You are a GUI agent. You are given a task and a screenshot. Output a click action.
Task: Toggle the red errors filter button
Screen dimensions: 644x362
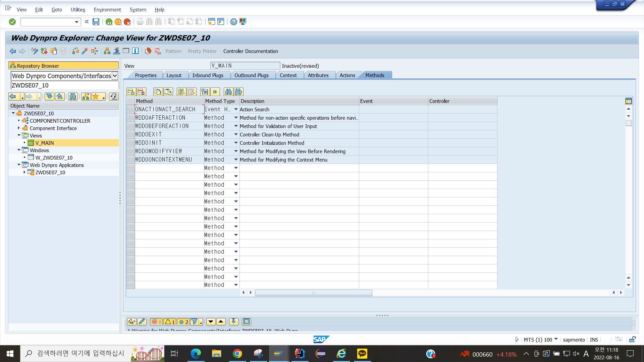click(156, 322)
